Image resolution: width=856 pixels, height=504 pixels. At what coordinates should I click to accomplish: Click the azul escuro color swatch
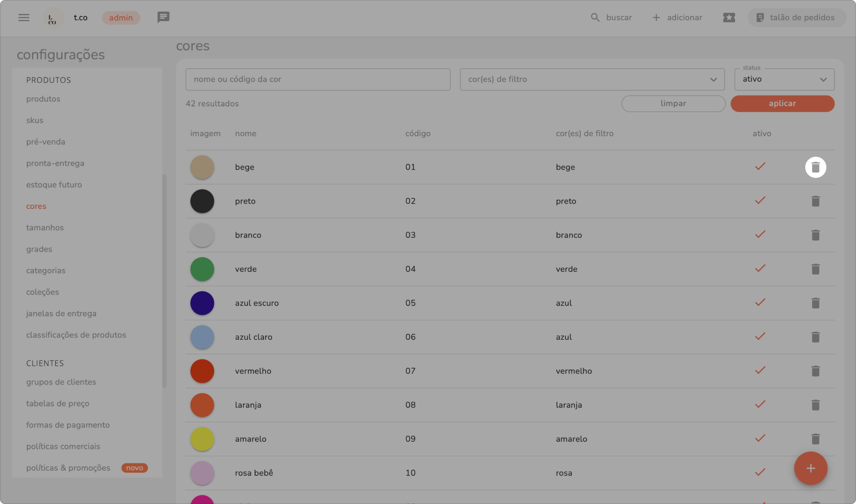(202, 303)
